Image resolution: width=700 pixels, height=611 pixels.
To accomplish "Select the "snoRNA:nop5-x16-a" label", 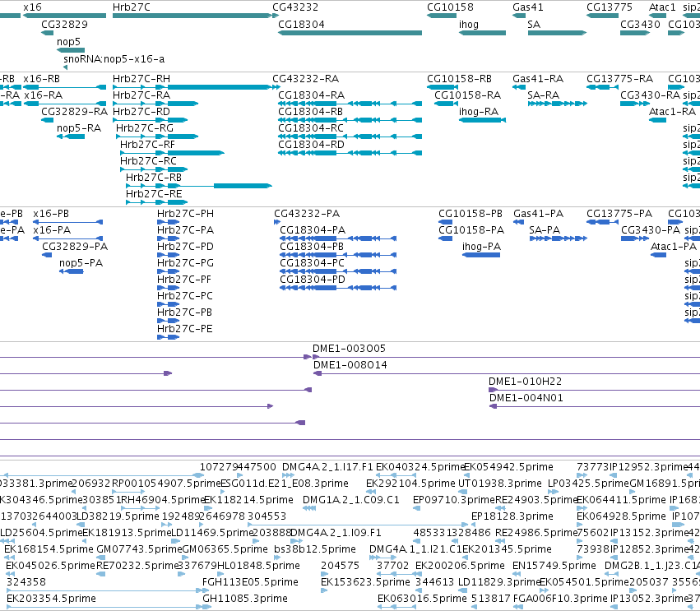I will click(x=114, y=59).
